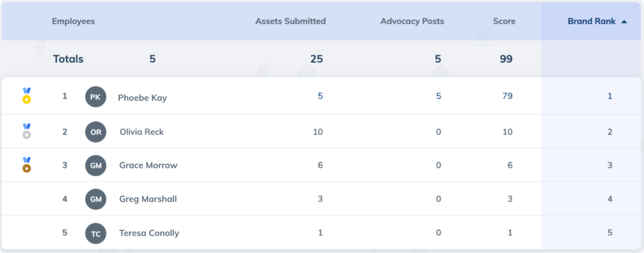Open Olivia Reck's OR avatar
Image resolution: width=644 pixels, height=253 pixels.
pos(96,132)
